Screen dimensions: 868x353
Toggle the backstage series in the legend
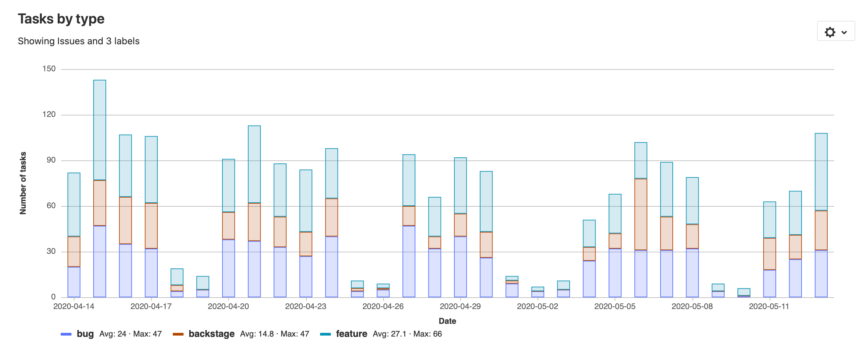[212, 334]
